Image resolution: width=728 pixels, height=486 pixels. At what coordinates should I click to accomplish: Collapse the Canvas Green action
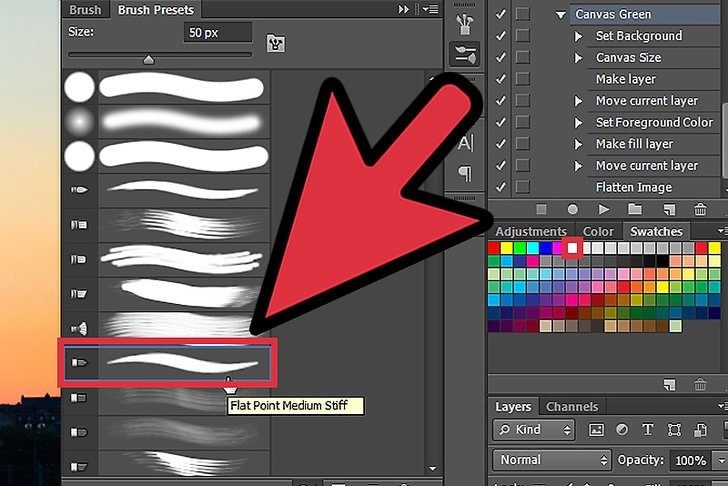pyautogui.click(x=561, y=14)
